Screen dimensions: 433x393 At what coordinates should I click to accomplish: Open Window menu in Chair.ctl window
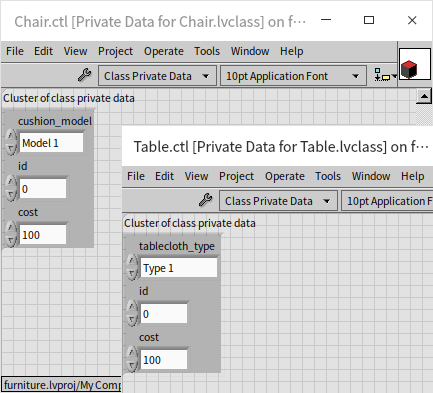tap(250, 51)
